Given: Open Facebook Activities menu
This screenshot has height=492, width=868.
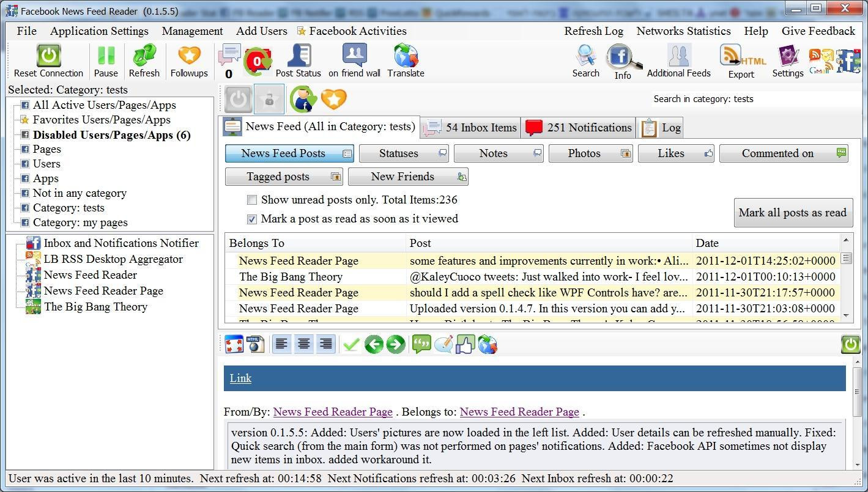Looking at the screenshot, I should click(352, 31).
